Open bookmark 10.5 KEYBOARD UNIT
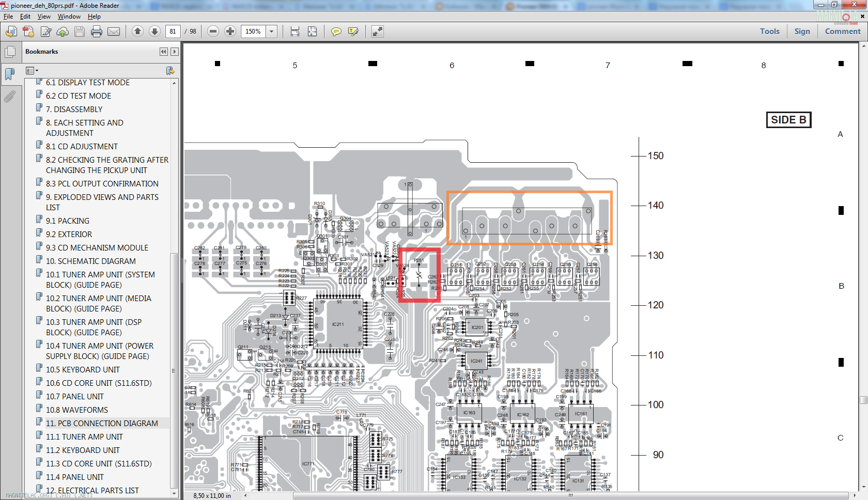Image resolution: width=868 pixels, height=500 pixels. 83,370
